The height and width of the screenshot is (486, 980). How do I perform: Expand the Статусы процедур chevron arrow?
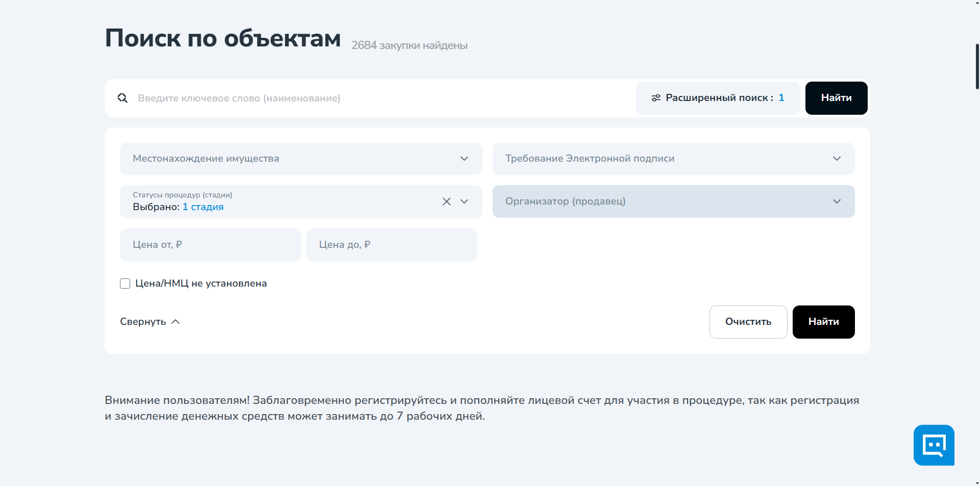click(464, 201)
